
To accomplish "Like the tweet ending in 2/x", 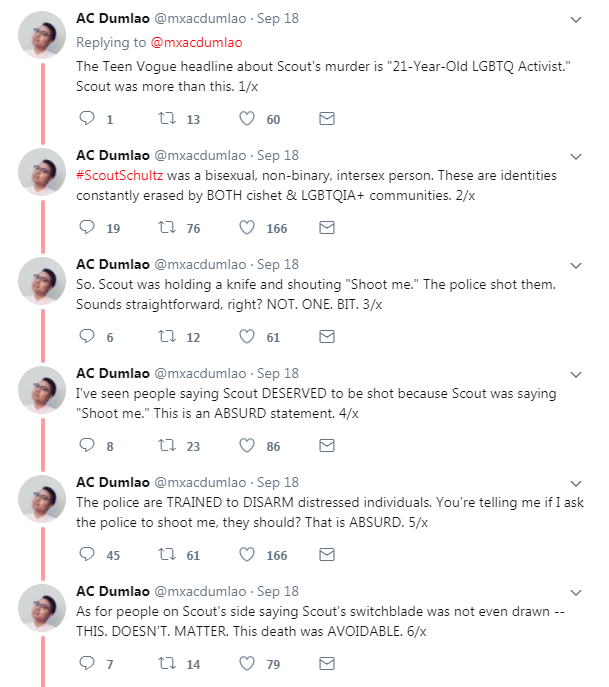I will click(247, 227).
